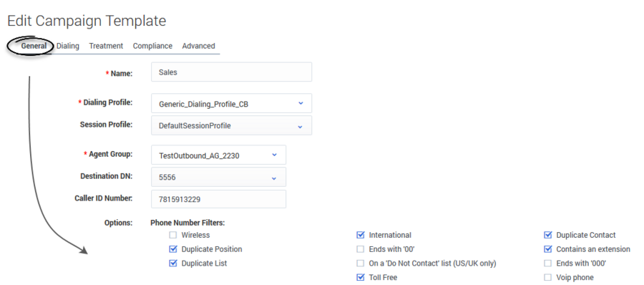Image resolution: width=644 pixels, height=285 pixels.
Task: Click the Caller ID Number field
Action: [x=218, y=199]
